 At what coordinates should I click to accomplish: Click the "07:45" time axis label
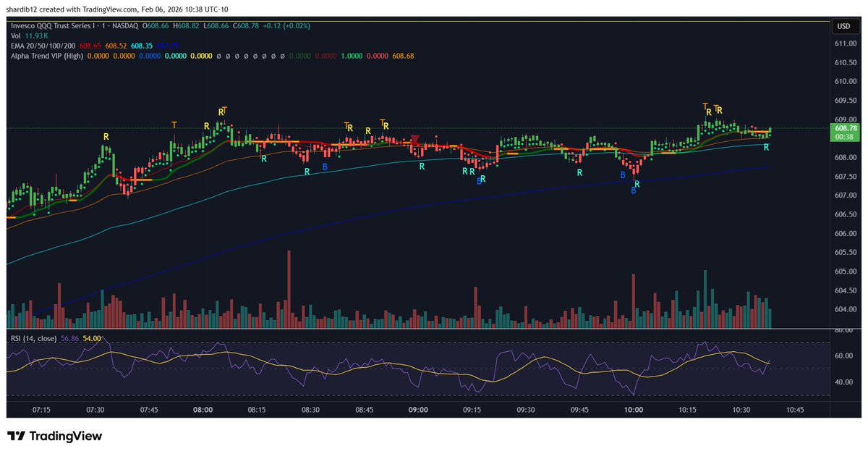pos(149,409)
